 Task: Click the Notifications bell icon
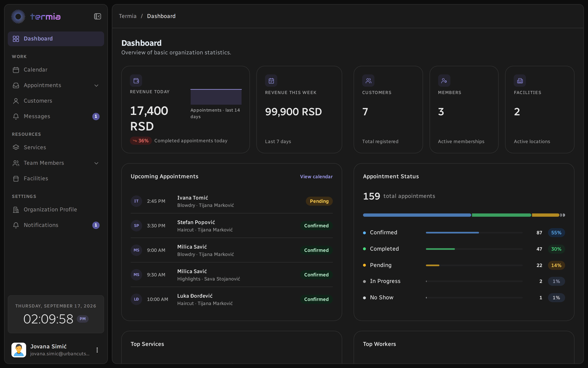tap(16, 225)
